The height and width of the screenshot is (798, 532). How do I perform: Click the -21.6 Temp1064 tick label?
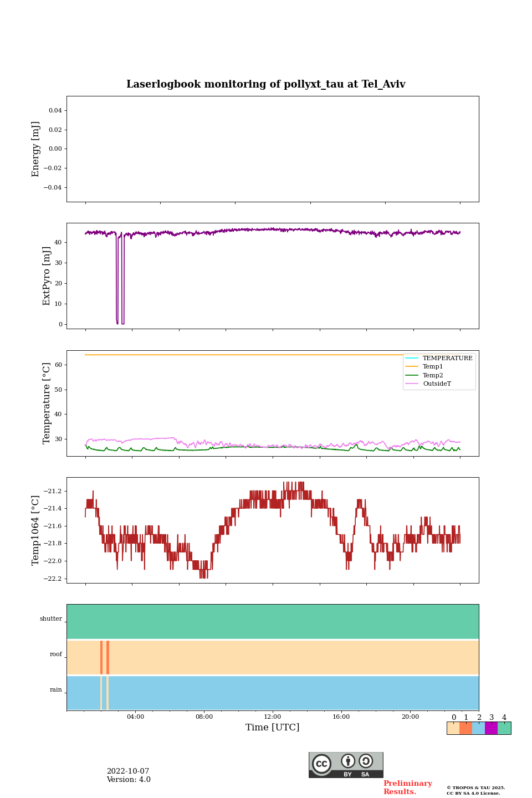[53, 526]
